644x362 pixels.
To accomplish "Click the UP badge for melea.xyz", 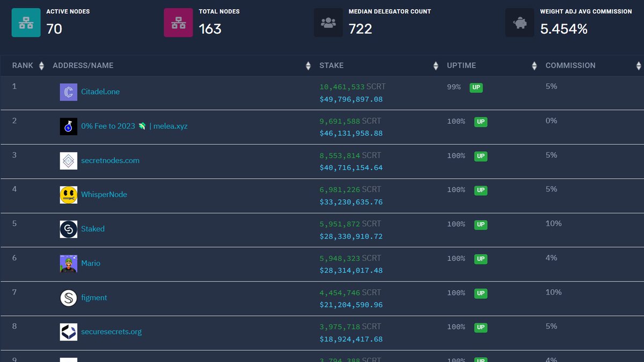I will point(481,122).
